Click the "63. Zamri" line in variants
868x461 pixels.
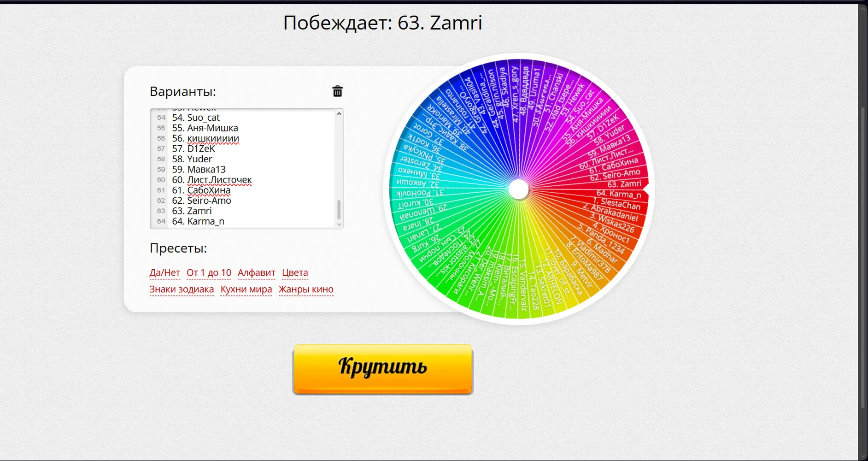(192, 211)
